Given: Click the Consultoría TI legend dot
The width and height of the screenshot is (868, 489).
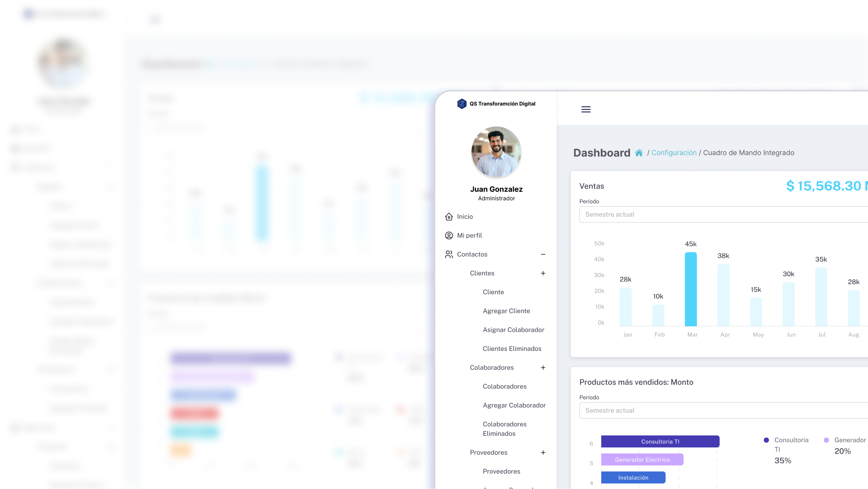Looking at the screenshot, I should click(766, 440).
